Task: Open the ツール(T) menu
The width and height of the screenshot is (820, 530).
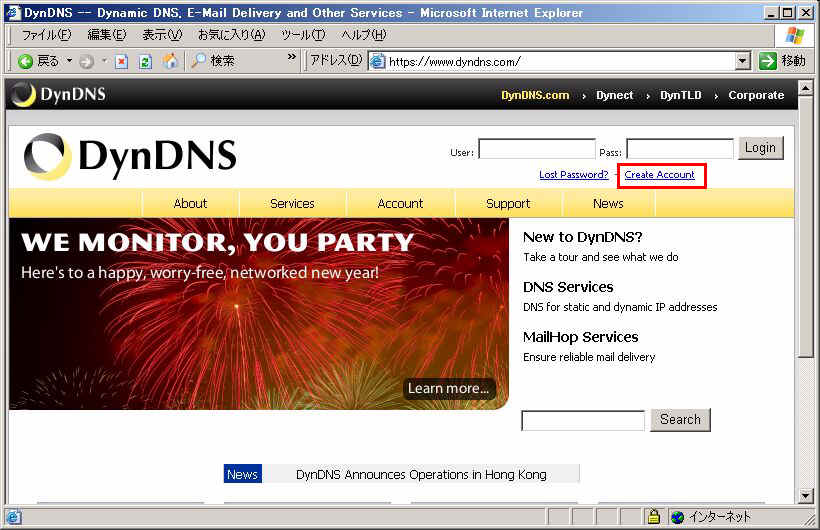Action: click(303, 35)
